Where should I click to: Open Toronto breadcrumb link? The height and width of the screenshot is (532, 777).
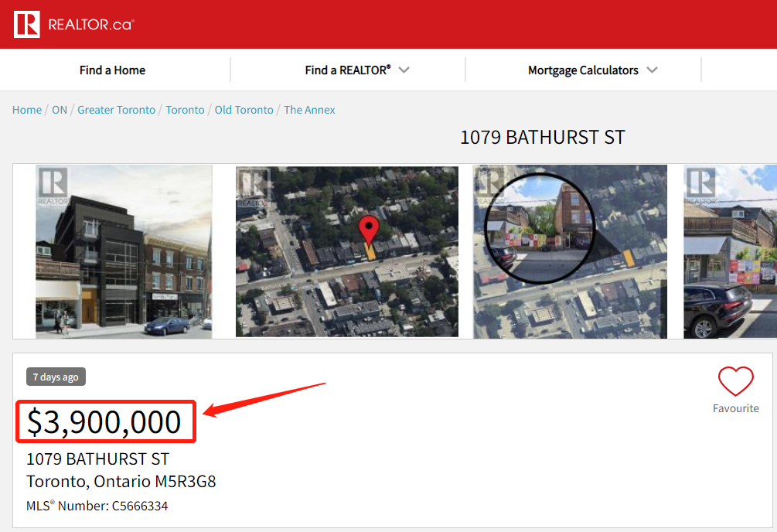point(185,110)
